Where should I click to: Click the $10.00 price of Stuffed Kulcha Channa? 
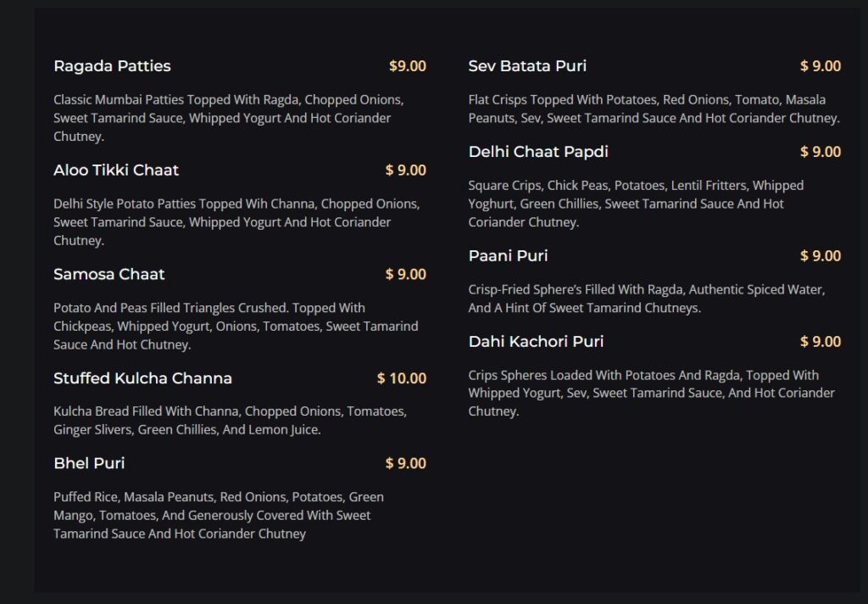[x=402, y=378]
